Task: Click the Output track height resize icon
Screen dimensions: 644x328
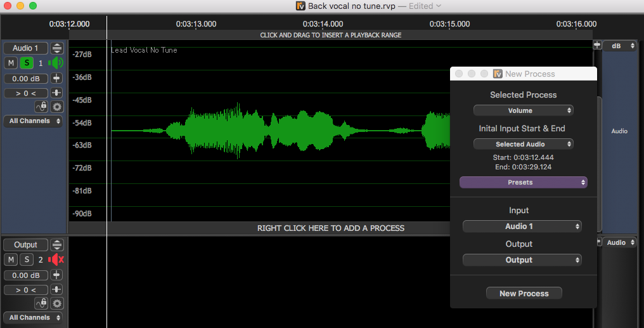Action: (x=57, y=245)
